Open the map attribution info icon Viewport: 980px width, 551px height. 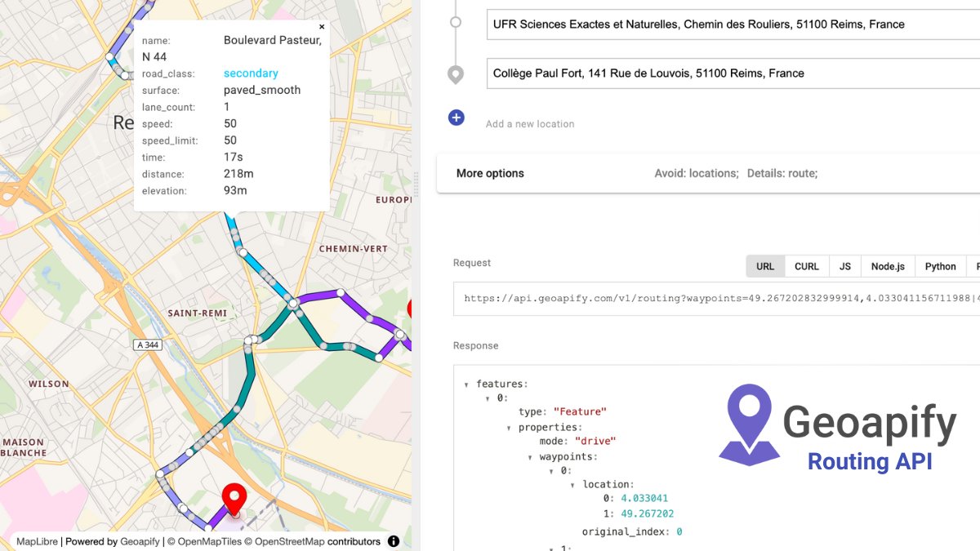tap(394, 541)
